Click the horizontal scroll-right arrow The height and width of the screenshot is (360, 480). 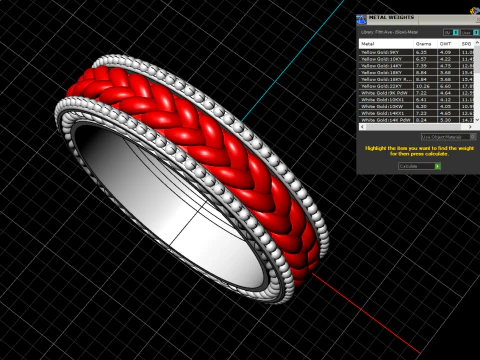[470, 127]
